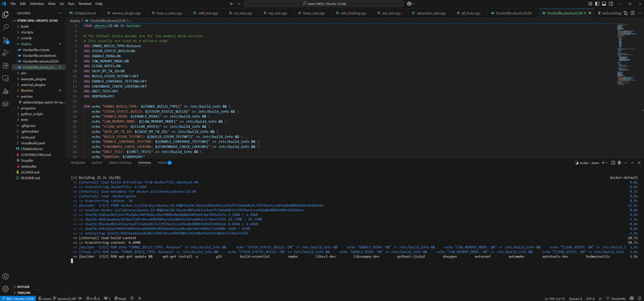Close the Dockerfile.ubuntu22.04 tab

pyautogui.click(x=591, y=13)
